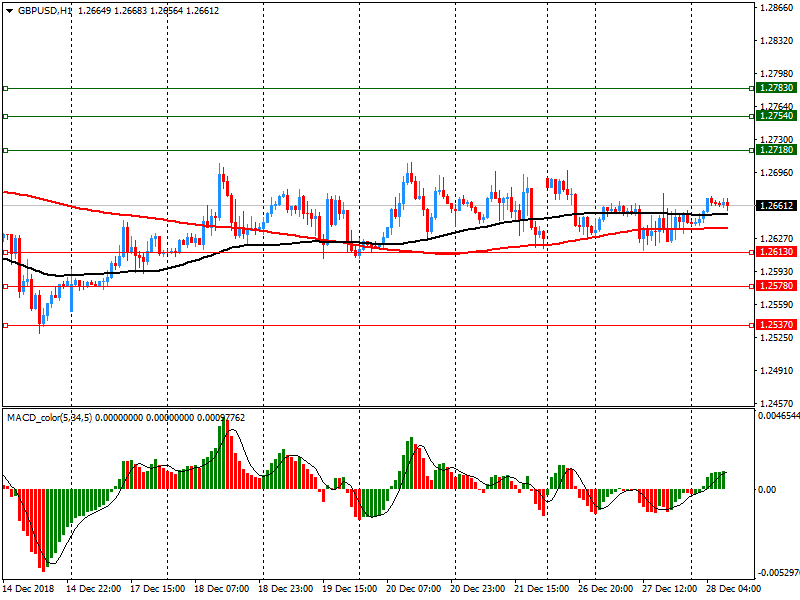Screen dimensions: 800x600
Task: Click the small arrow beside GBPUSD,H1 title
Action: (x=8, y=10)
